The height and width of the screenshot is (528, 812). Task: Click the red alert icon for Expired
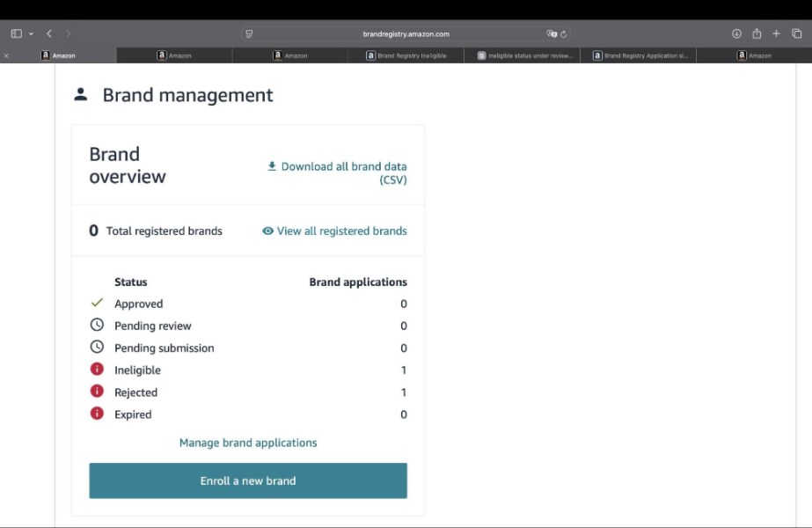(97, 414)
